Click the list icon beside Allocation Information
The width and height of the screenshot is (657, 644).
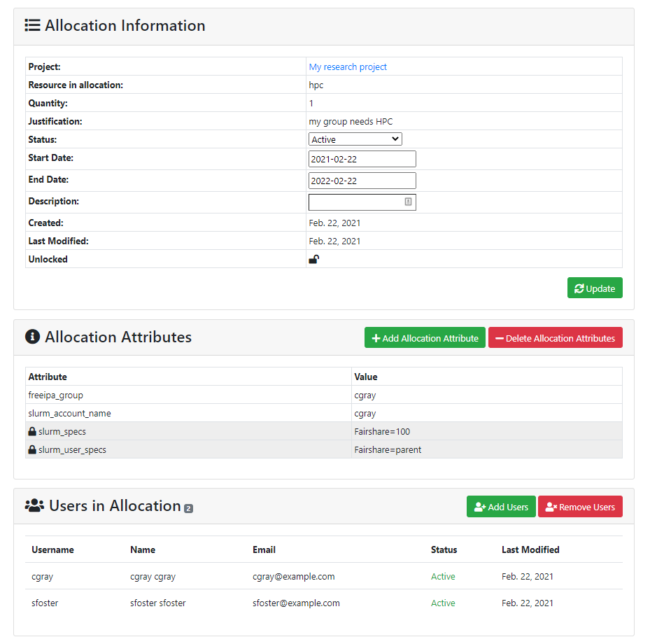[x=32, y=26]
